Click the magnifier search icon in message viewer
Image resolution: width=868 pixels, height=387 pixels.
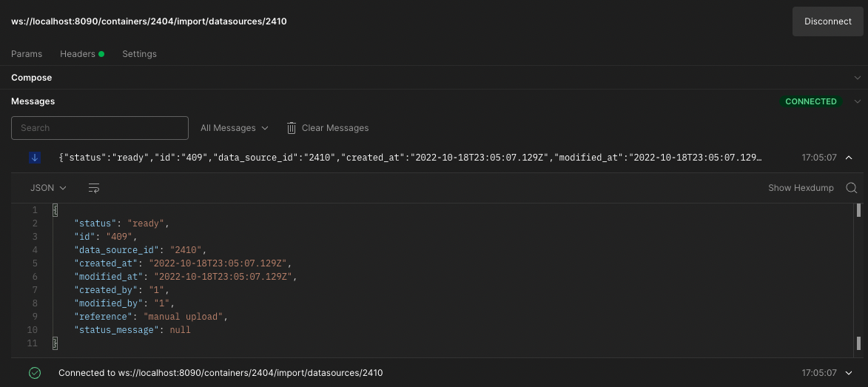(851, 188)
